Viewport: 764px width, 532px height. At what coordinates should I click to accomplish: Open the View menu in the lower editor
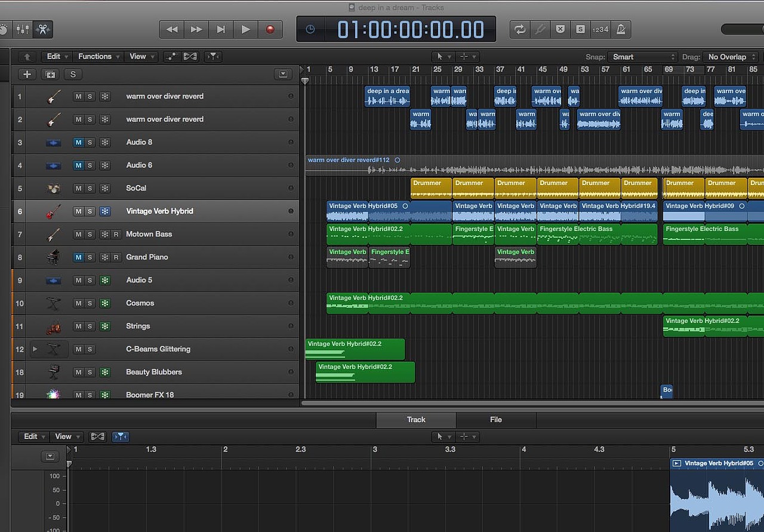pos(66,436)
